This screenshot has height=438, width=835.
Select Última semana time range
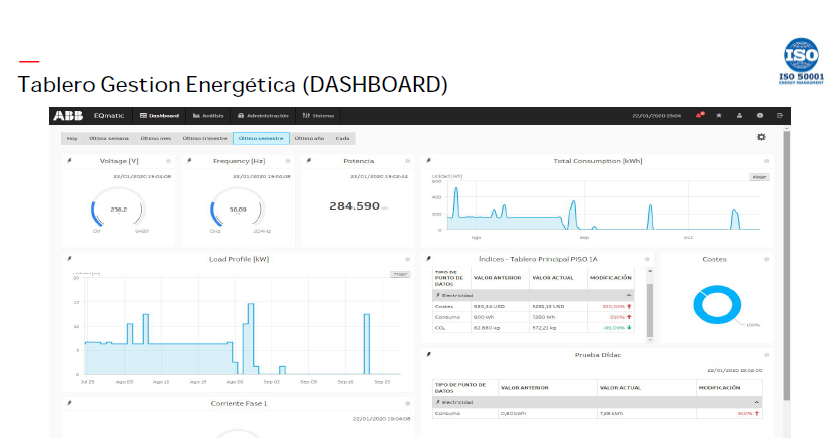pos(109,139)
